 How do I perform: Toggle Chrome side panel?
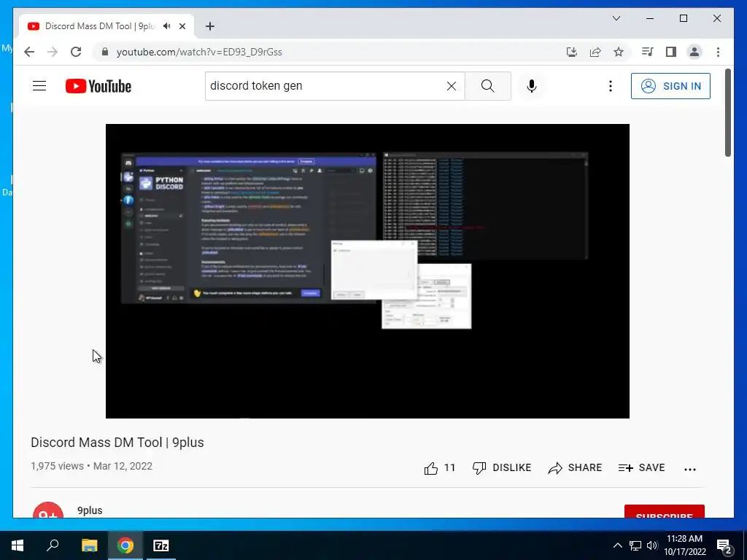point(671,52)
